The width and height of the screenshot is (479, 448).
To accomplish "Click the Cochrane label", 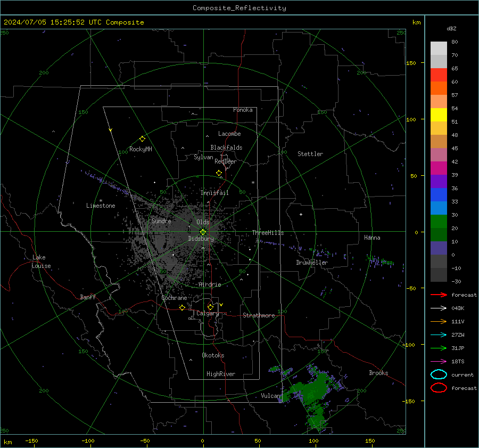I will coord(174,298).
